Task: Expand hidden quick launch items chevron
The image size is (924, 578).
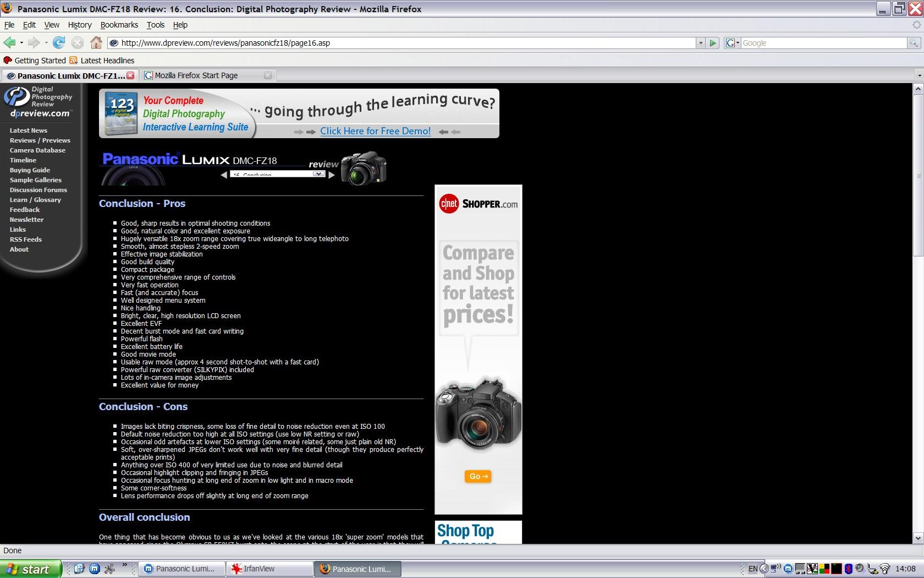Action: point(125,565)
